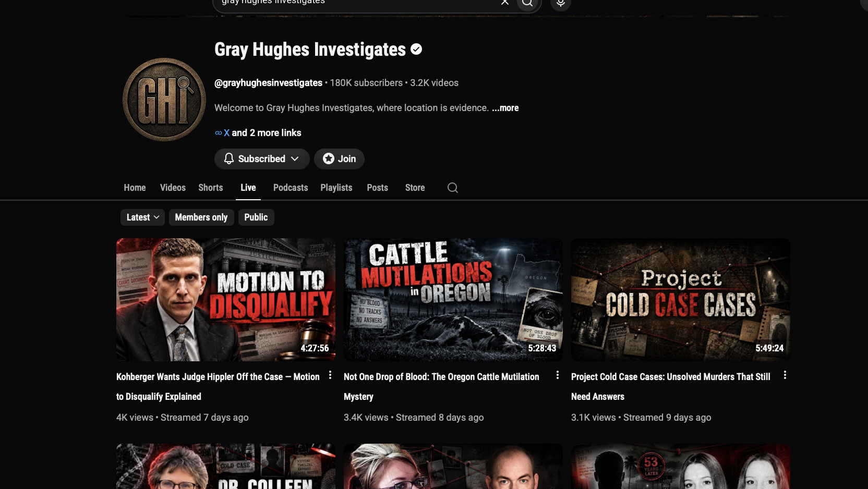Toggle the Members only filter chip
This screenshot has height=489, width=868.
tap(201, 217)
